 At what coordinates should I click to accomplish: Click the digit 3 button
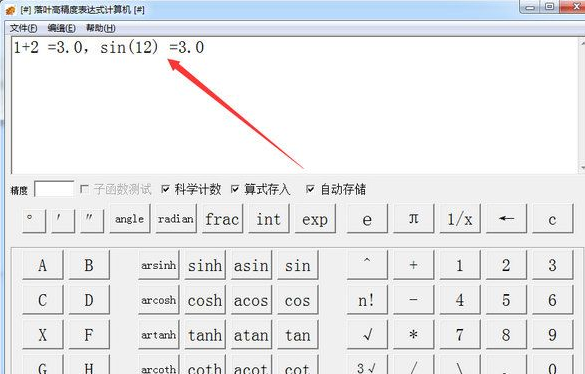pos(553,265)
